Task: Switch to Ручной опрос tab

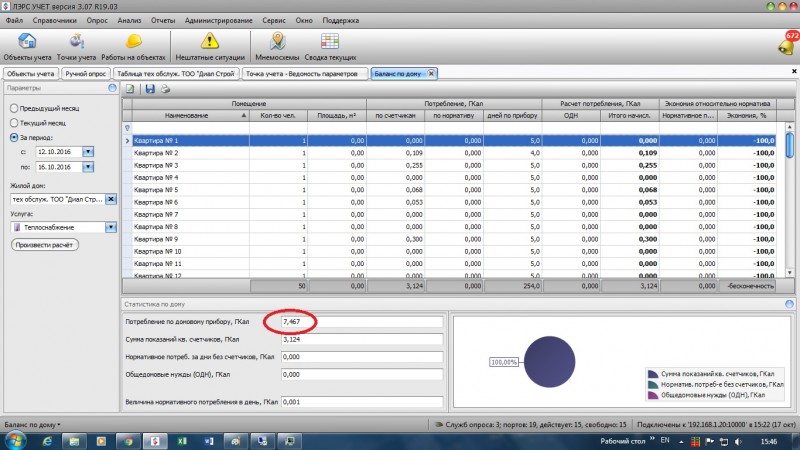Action: (85, 73)
